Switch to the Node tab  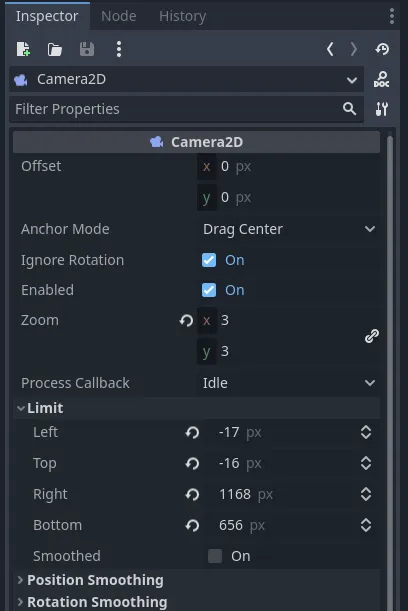click(x=119, y=16)
